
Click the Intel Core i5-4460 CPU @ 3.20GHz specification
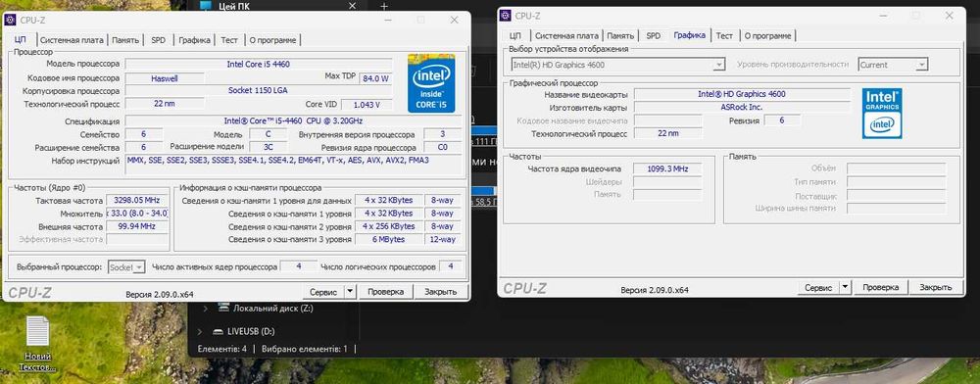pyautogui.click(x=292, y=120)
